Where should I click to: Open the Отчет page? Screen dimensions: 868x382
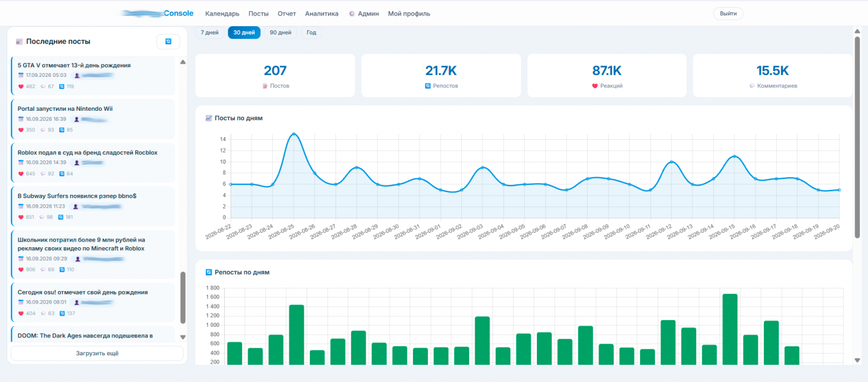[x=287, y=13]
